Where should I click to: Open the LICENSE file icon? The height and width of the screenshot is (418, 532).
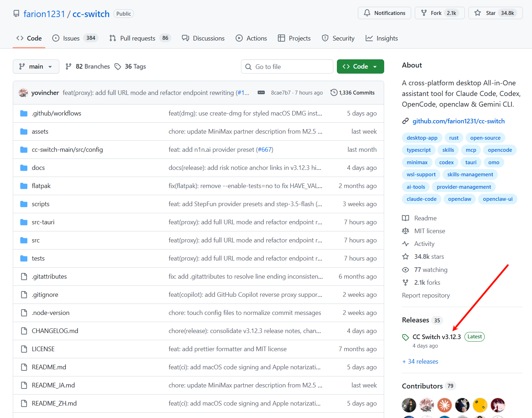(24, 349)
